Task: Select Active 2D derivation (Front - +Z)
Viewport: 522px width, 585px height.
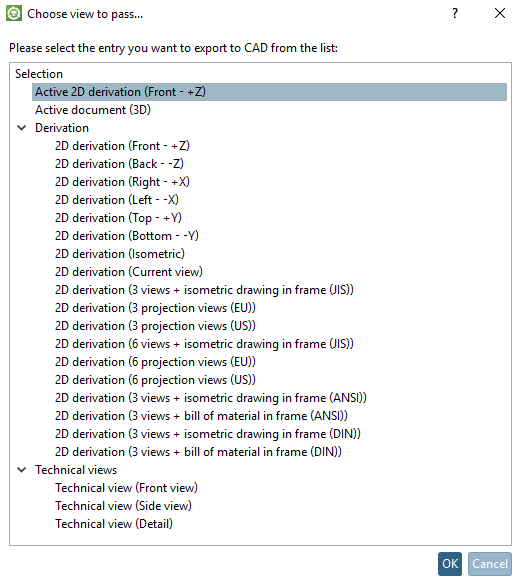Action: pos(269,92)
